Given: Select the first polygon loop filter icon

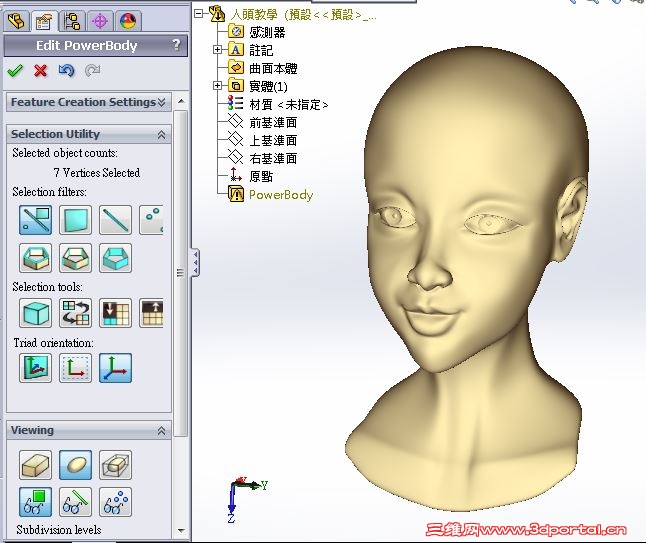Looking at the screenshot, I should [x=35, y=258].
